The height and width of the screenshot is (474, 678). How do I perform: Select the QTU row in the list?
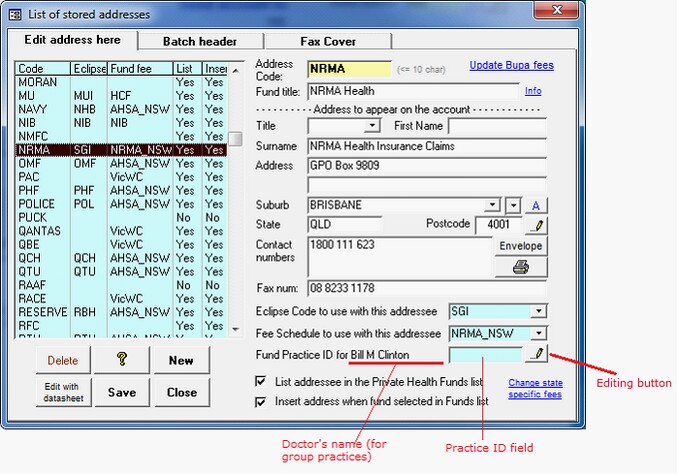pyautogui.click(x=121, y=272)
